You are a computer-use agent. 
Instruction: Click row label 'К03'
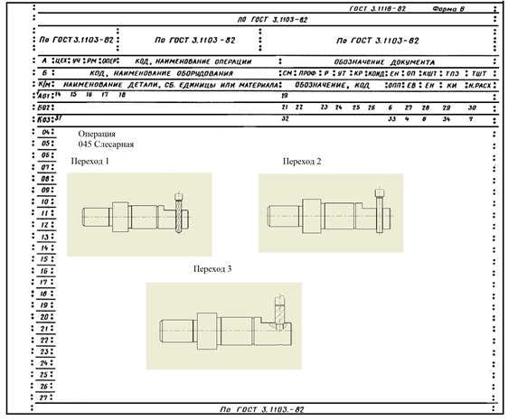click(x=43, y=119)
